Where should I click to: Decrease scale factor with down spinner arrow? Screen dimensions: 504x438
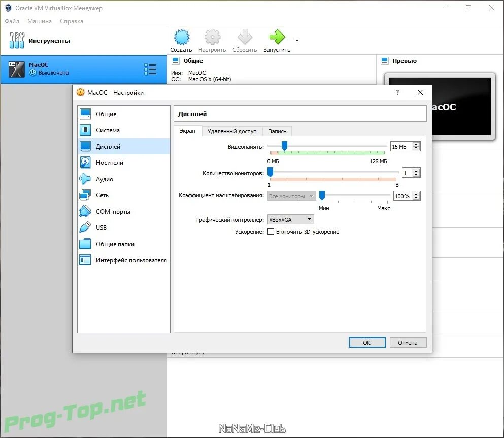click(x=416, y=198)
